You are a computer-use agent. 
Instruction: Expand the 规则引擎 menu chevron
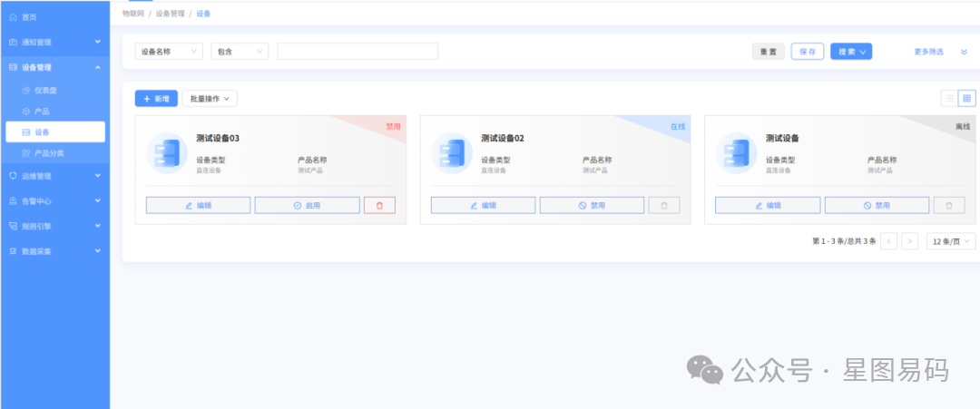[97, 226]
